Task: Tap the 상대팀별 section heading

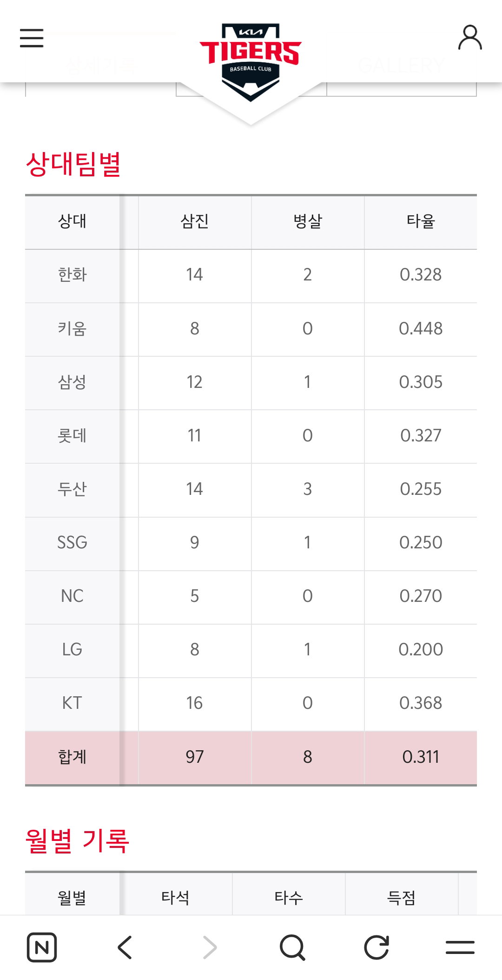Action: [x=74, y=164]
